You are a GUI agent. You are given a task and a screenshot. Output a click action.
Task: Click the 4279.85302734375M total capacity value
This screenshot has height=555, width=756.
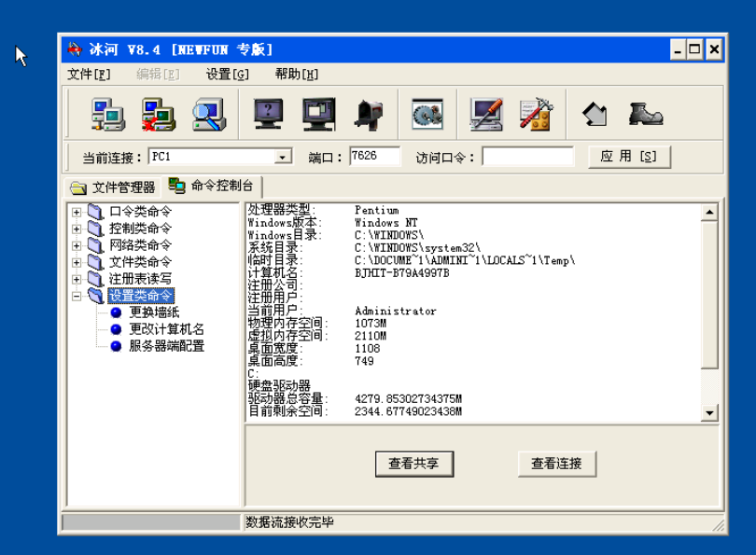pos(408,399)
